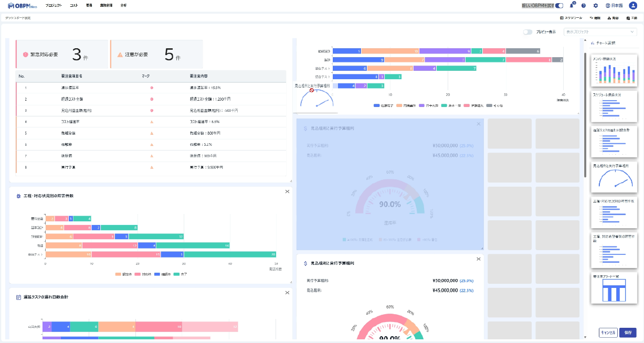The image size is (644, 343).
Task: Open the 分析 menu
Action: pyautogui.click(x=123, y=5)
